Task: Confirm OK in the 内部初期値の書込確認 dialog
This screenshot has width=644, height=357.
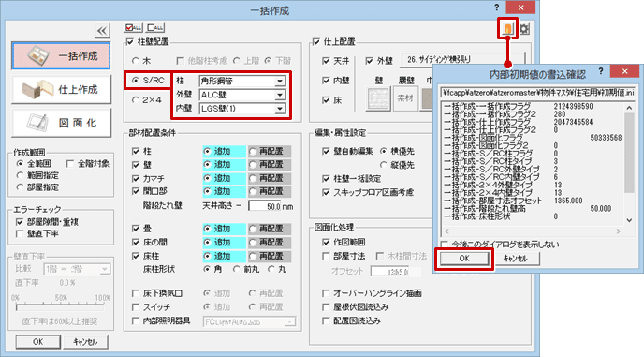Action: point(464,259)
